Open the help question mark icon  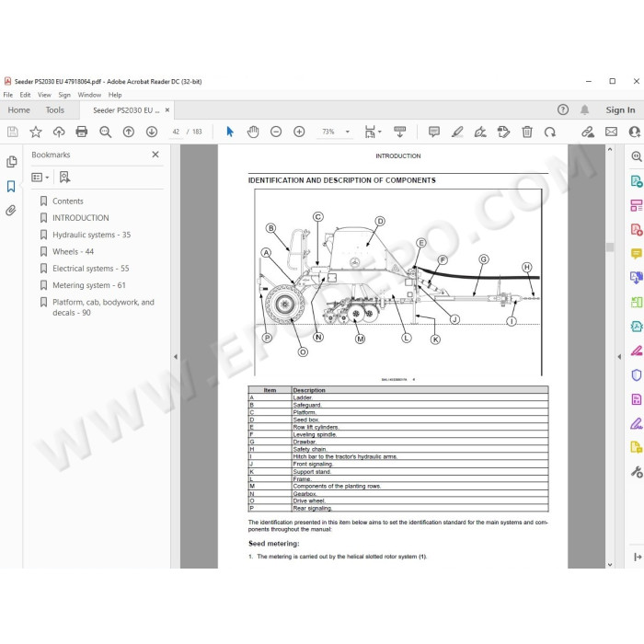coord(563,109)
